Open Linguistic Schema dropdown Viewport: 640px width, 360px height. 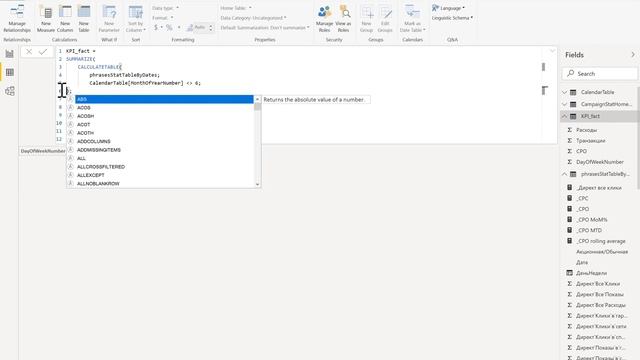[x=452, y=18]
